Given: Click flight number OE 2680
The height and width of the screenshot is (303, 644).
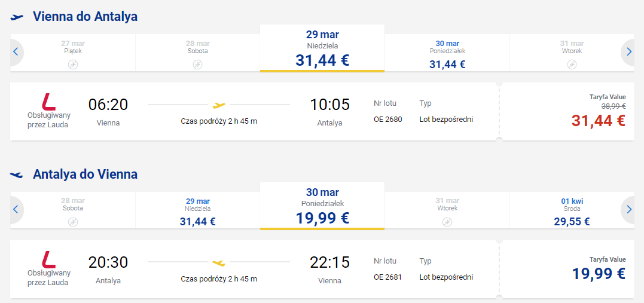Looking at the screenshot, I should [x=387, y=120].
